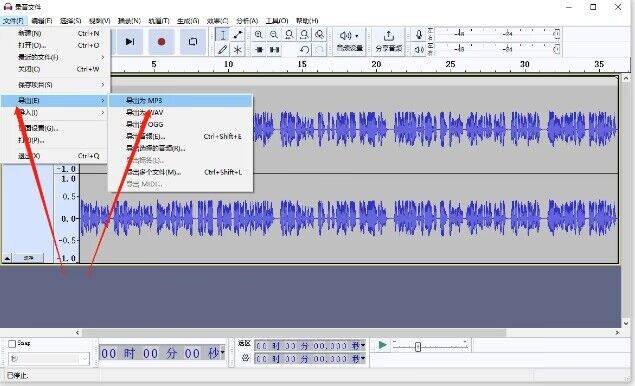
Task: Click the horizontal scrollbar right arrow
Action: 617,333
